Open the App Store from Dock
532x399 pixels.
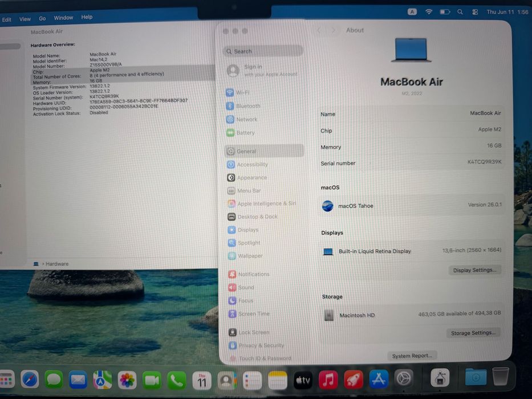click(379, 378)
